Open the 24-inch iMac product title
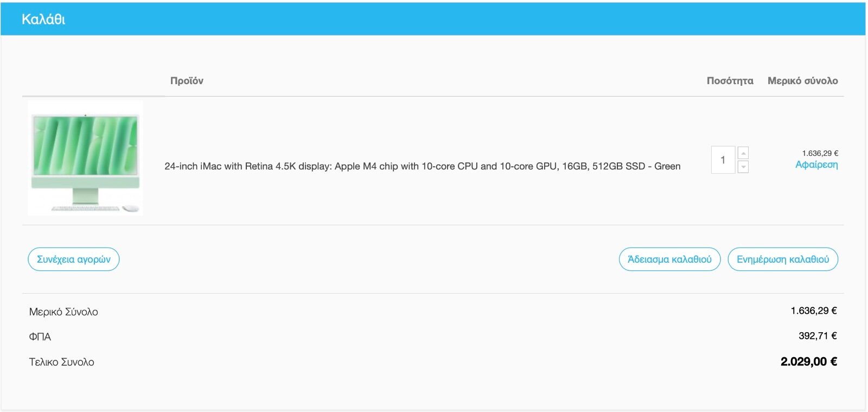Viewport: 868px width, 412px height. point(422,166)
